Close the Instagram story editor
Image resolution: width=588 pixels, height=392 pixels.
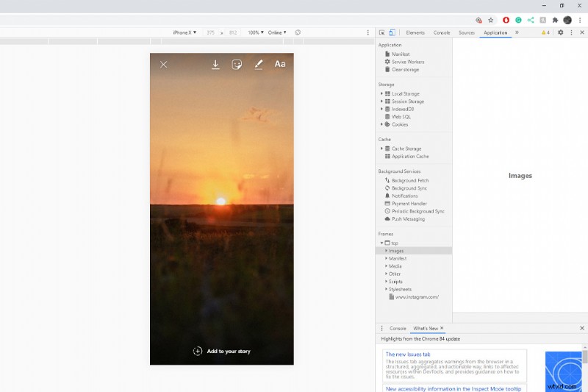[163, 65]
